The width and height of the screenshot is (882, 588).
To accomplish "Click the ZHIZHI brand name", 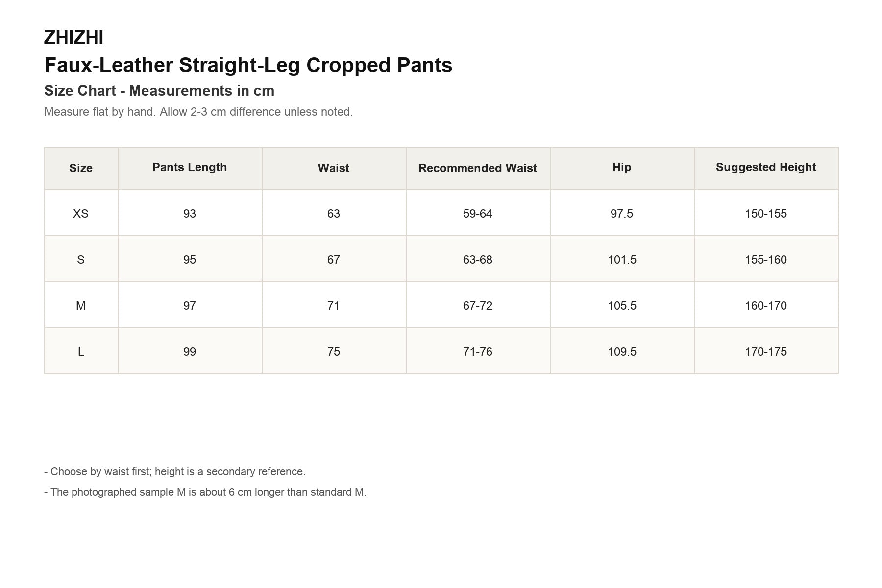I will (x=73, y=38).
